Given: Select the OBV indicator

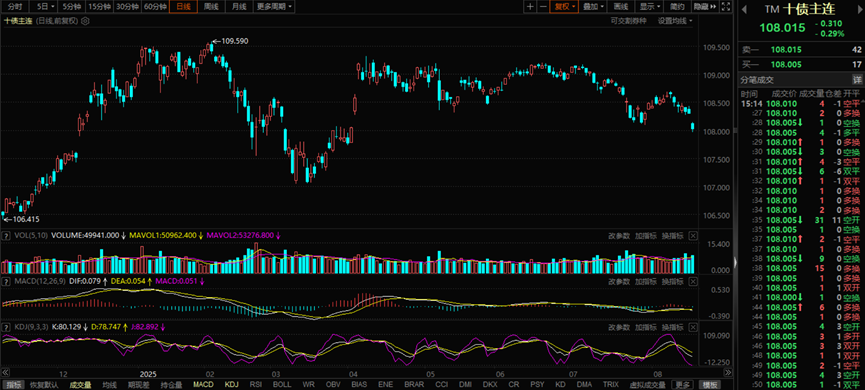Looking at the screenshot, I should click(333, 384).
